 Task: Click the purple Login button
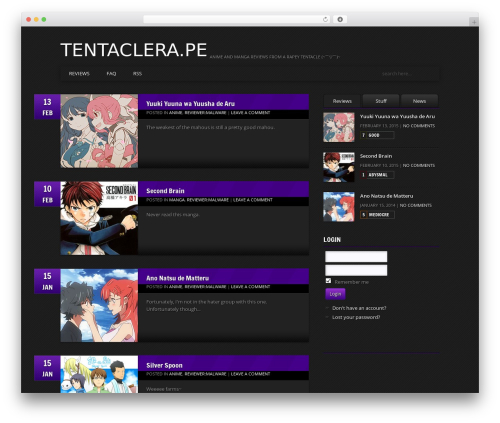point(335,294)
